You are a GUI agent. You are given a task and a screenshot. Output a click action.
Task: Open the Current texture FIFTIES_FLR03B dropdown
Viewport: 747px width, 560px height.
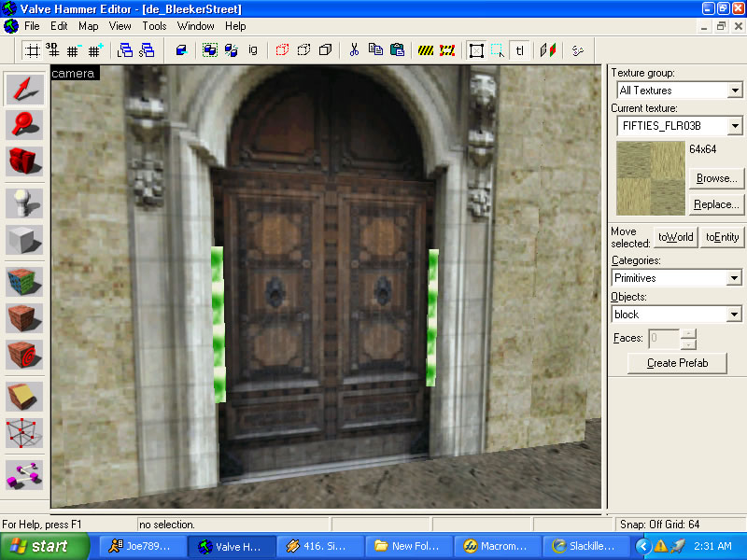(x=735, y=126)
